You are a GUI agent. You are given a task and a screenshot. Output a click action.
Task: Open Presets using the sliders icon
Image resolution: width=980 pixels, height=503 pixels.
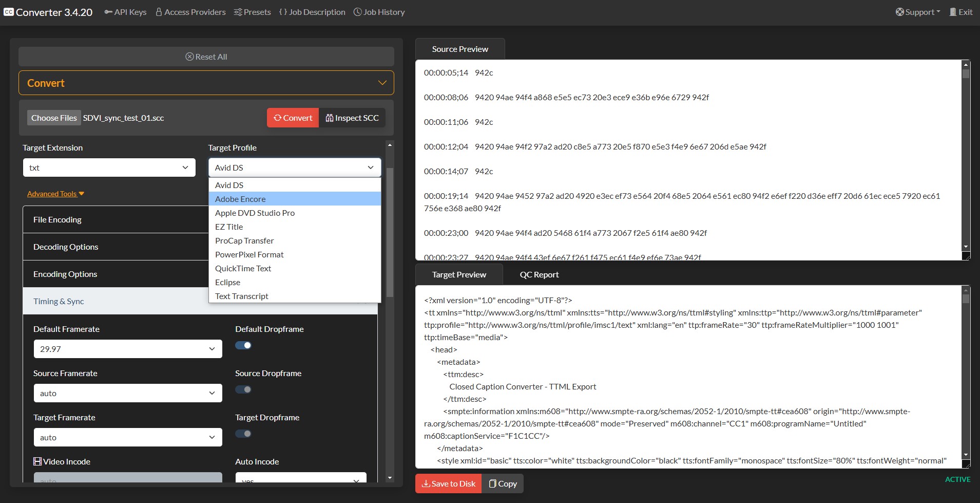[238, 12]
